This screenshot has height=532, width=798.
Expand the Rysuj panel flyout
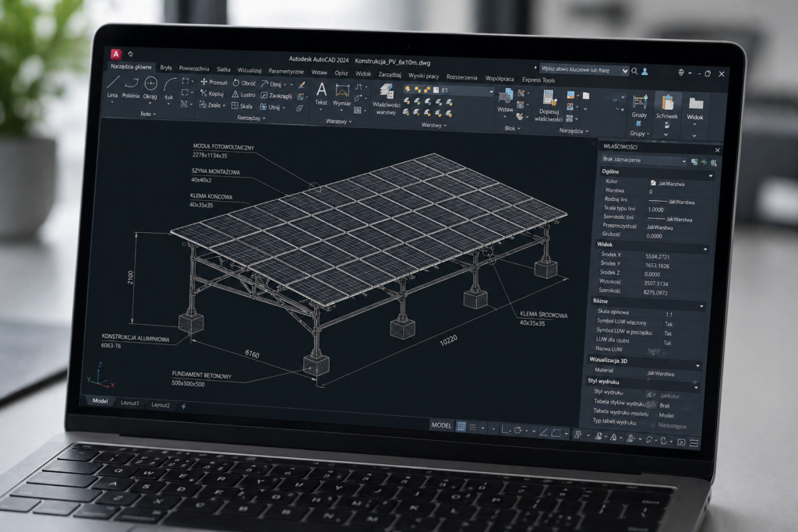click(149, 114)
